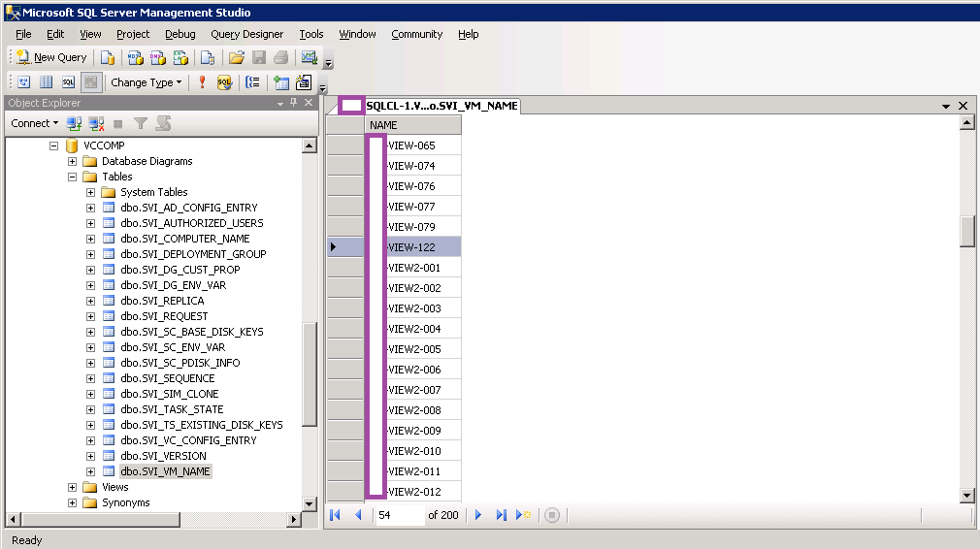Jump to the last row in navigator

[501, 515]
